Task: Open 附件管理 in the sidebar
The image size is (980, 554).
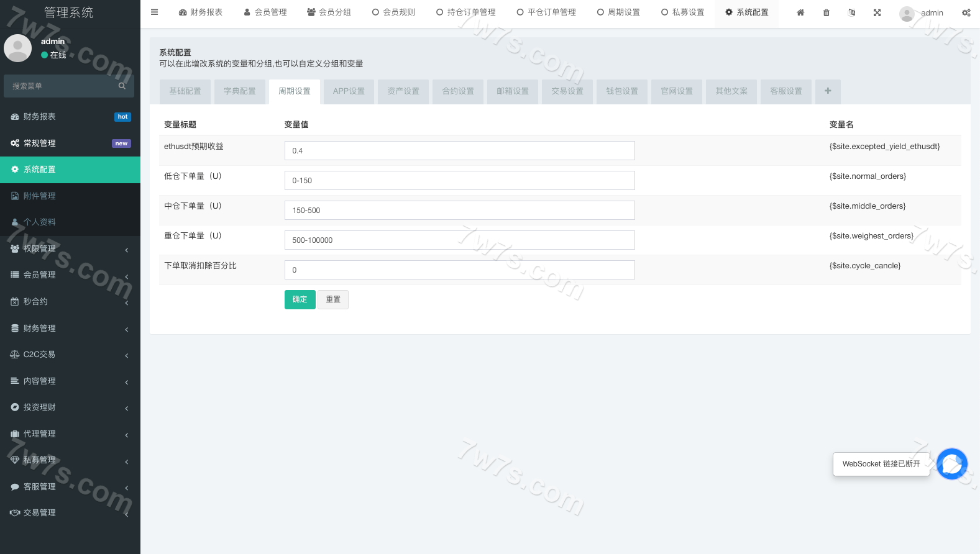Action: pyautogui.click(x=40, y=196)
